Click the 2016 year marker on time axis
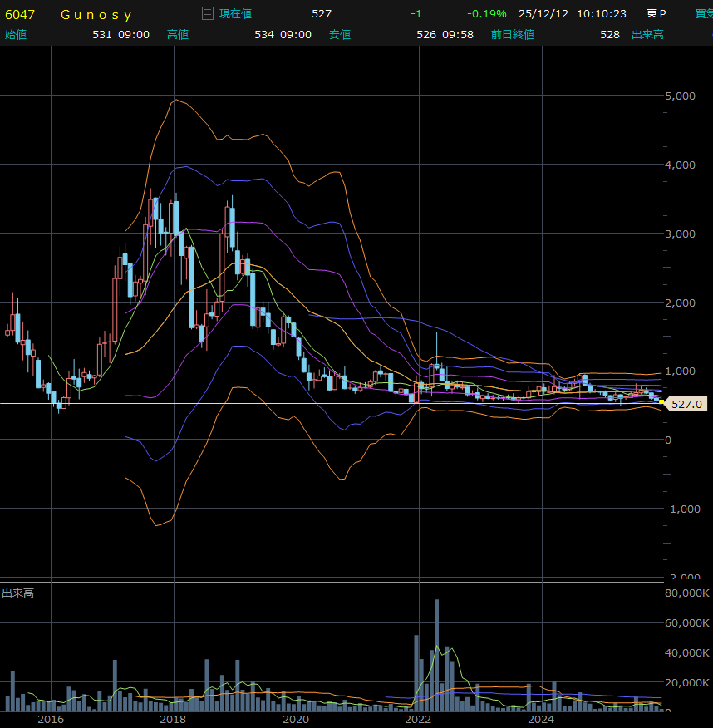The width and height of the screenshot is (713, 728). coord(51,719)
